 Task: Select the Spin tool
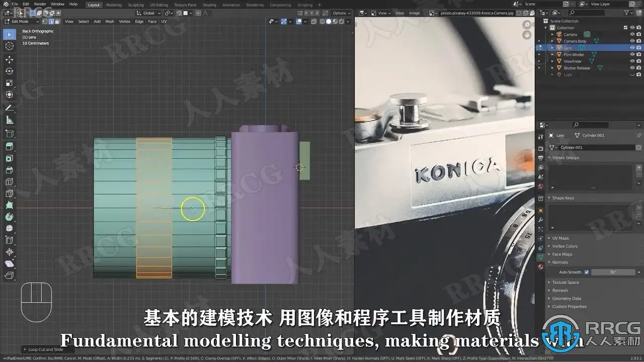9,217
